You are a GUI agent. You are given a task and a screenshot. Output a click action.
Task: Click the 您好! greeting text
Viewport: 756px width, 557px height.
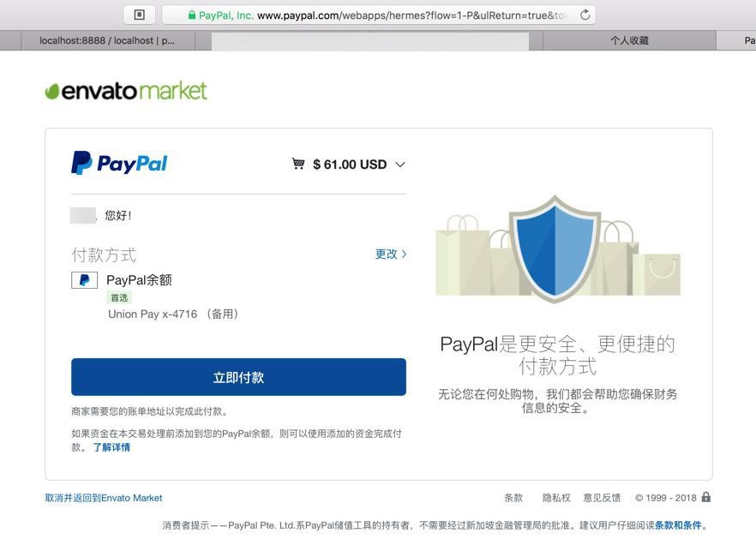[118, 215]
